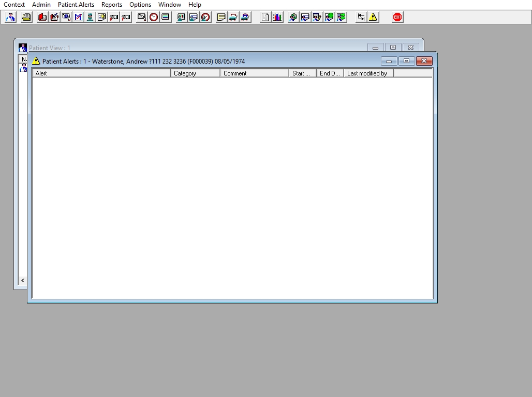Screen dimensions: 532x397
Task: Open the Window menu
Action: pos(170,5)
